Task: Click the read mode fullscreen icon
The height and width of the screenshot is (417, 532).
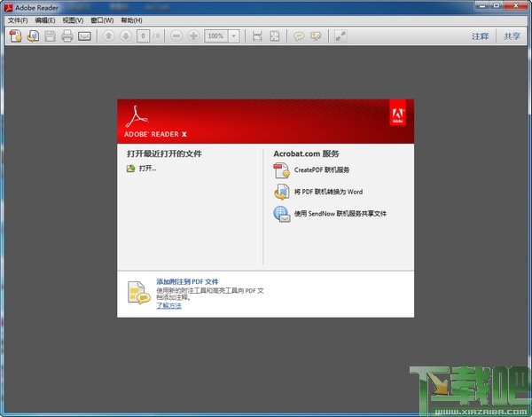Action: point(340,35)
